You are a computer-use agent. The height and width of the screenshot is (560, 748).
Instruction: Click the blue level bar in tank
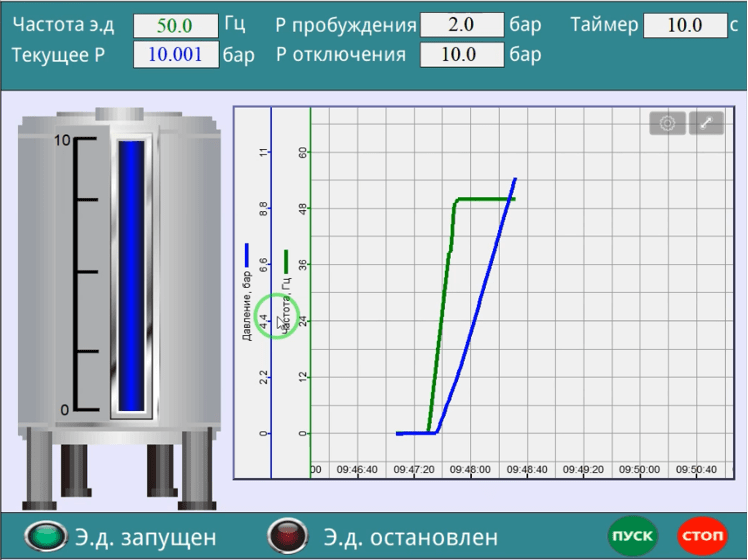(x=131, y=275)
